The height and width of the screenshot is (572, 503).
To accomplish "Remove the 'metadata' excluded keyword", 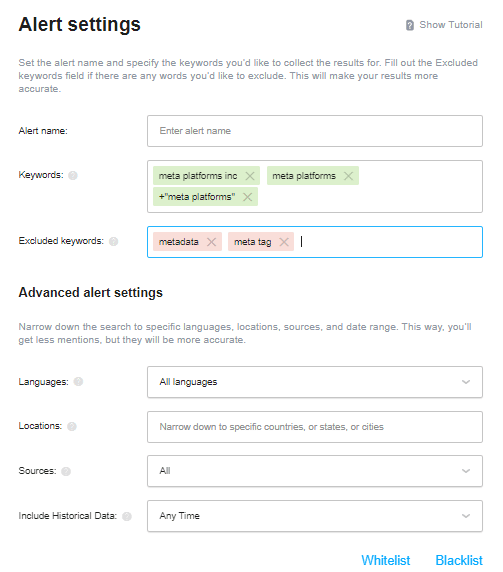I will [212, 242].
